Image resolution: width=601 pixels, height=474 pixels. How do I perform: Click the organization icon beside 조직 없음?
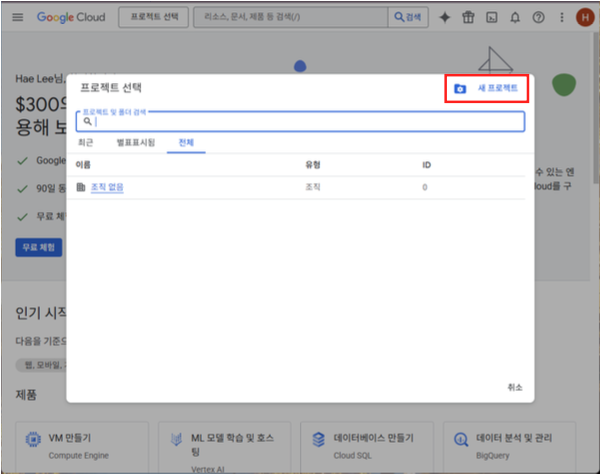coord(80,187)
